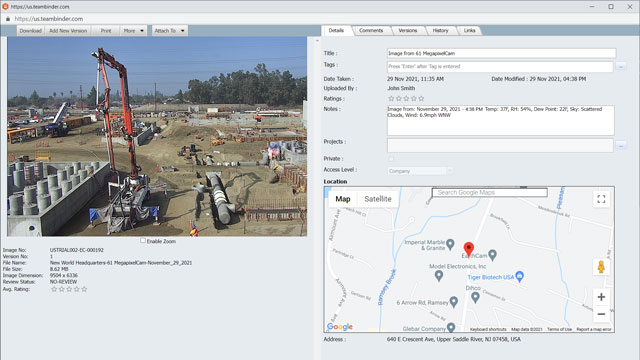The image size is (640, 360).
Task: Open the Links tab
Action: (469, 31)
